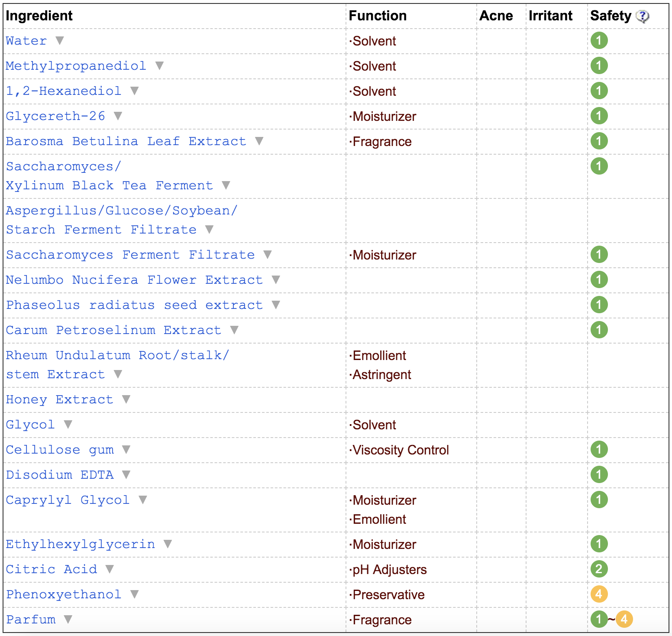Screen dimensions: 672x636
Task: Click the green safety badge for Water
Action: tap(599, 41)
